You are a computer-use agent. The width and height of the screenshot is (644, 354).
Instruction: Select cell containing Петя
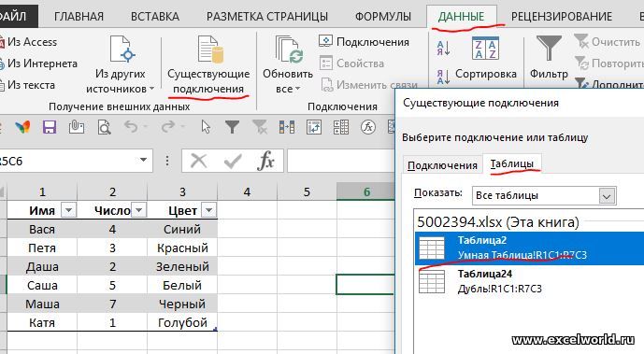click(x=42, y=248)
